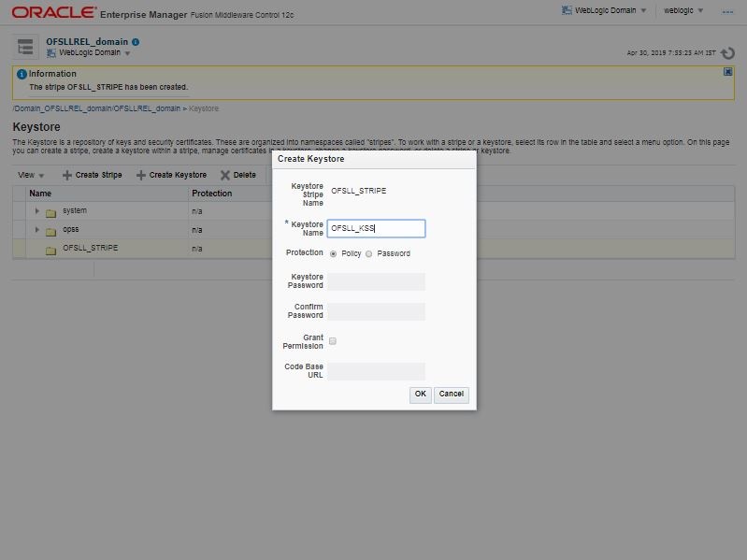Viewport: 747px width, 560px height.
Task: Click Cancel in Create Keystore dialog
Action: [x=452, y=395]
